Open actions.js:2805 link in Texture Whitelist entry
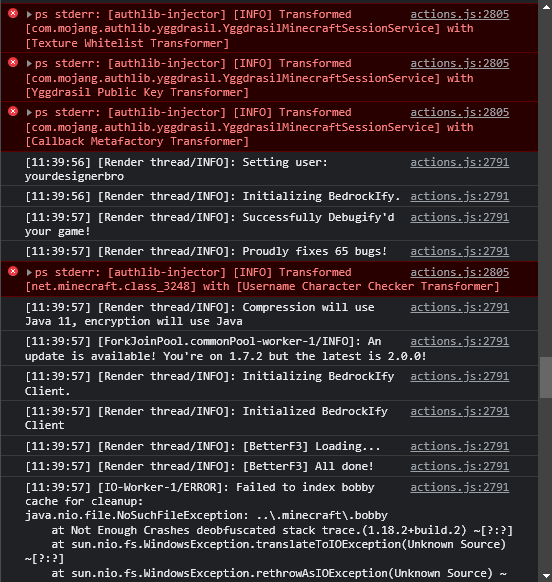The width and height of the screenshot is (552, 582). point(460,14)
